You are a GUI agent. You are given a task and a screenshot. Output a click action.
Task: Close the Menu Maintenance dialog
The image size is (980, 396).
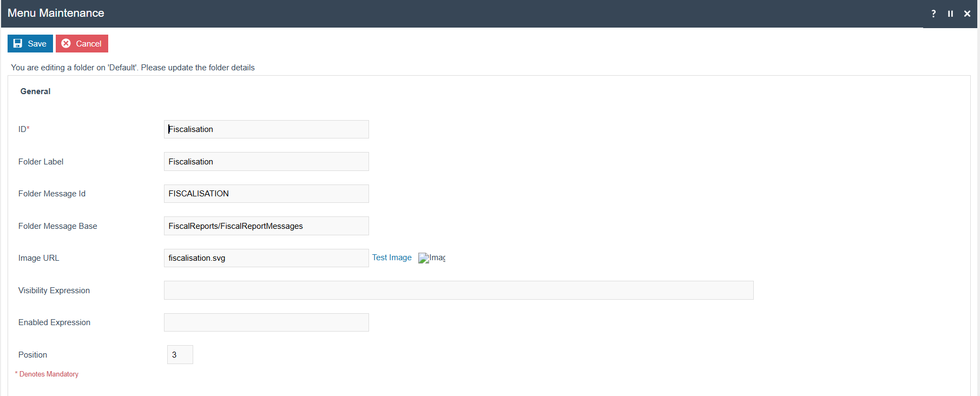point(967,14)
